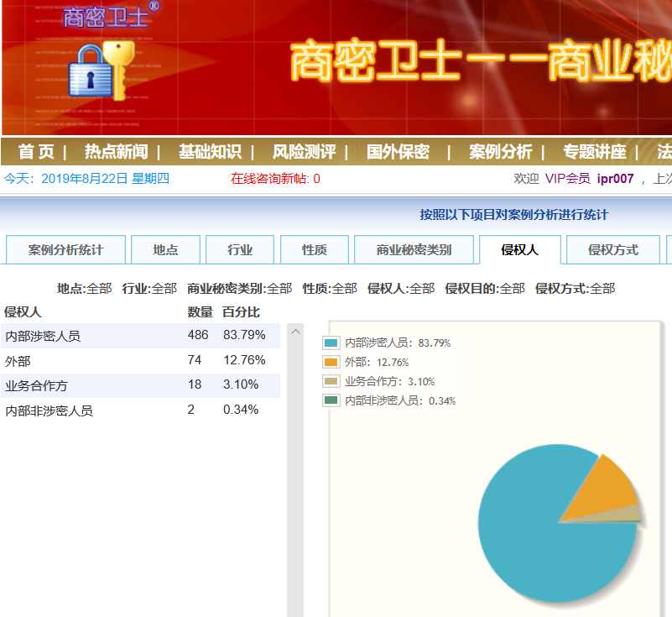Click the count value 486
The width and height of the screenshot is (672, 617).
pyautogui.click(x=198, y=335)
